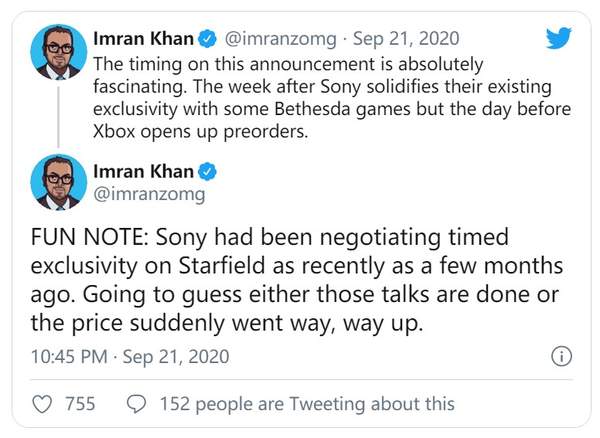Like the tweet with the heart icon
The height and width of the screenshot is (438, 600).
43,404
